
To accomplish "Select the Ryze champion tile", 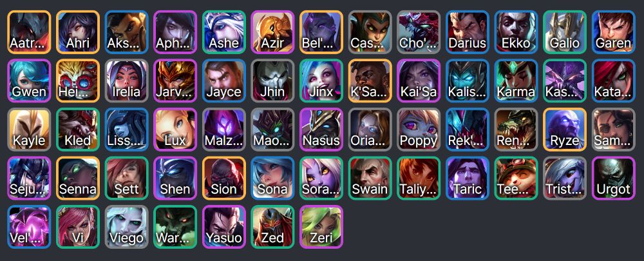I will (x=565, y=130).
